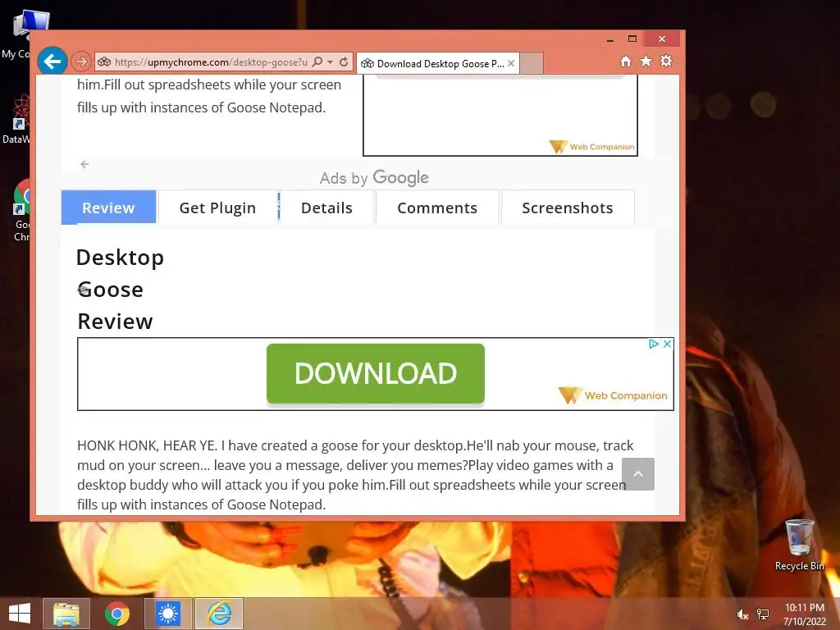
Task: Select the Recycle Bin desktop icon
Action: (799, 545)
